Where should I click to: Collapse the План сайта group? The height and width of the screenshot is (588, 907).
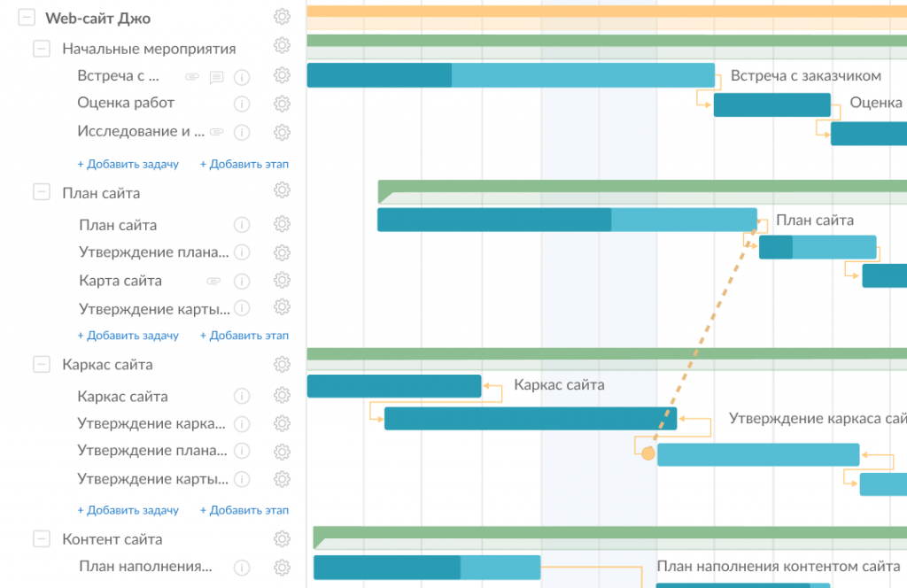click(42, 192)
